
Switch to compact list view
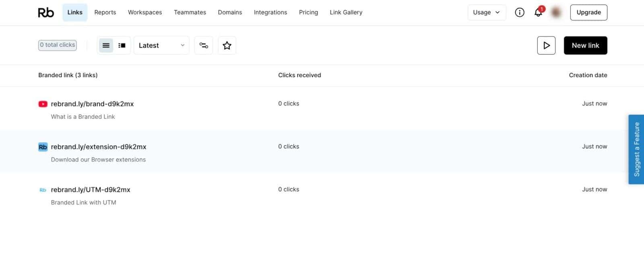coord(106,46)
